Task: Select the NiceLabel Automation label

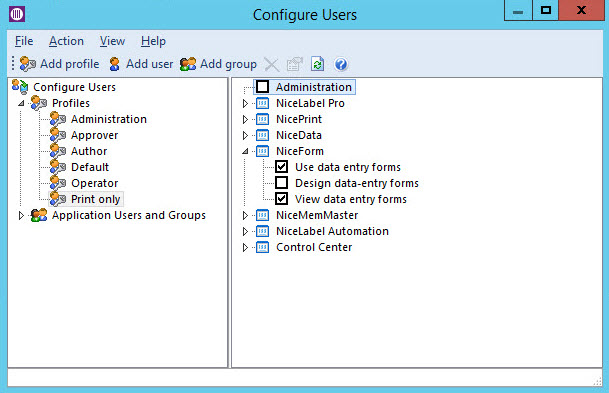Action: [x=332, y=231]
